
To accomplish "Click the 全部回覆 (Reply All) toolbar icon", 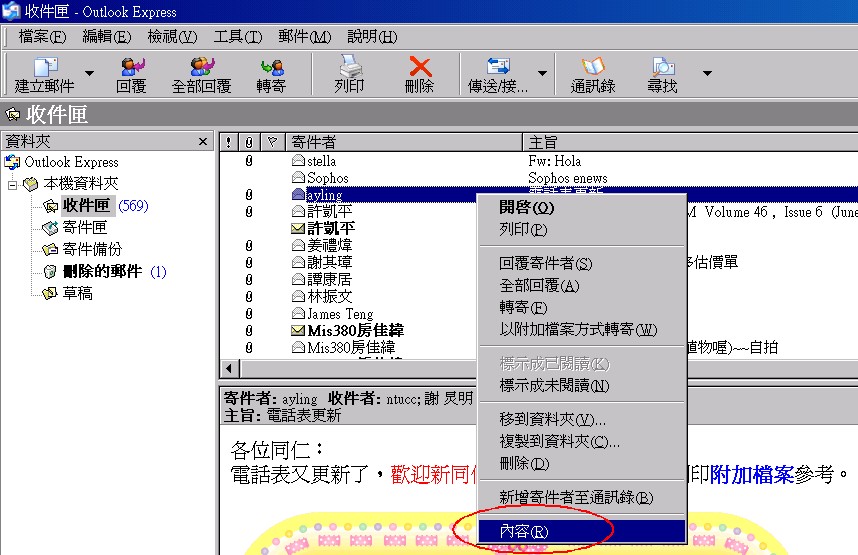I will pos(201,67).
